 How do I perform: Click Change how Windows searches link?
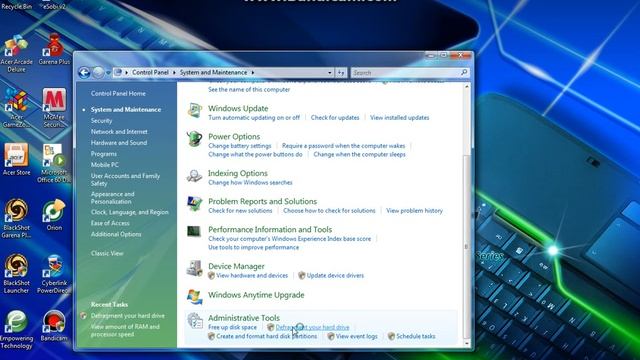coord(250,182)
